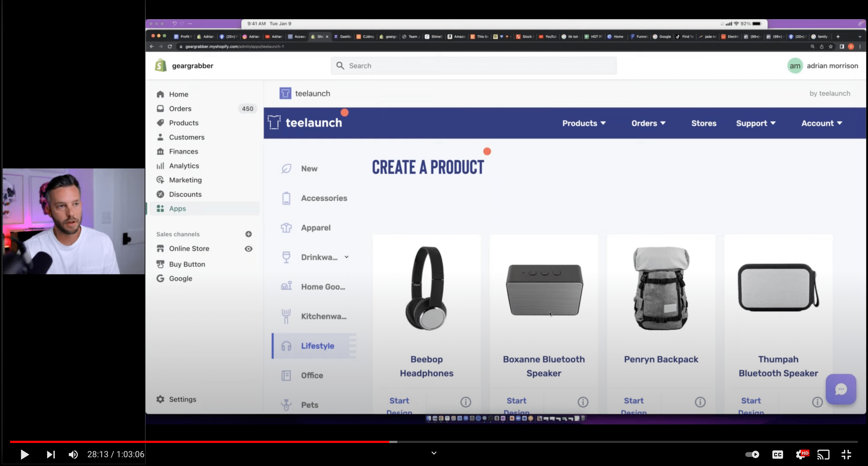The width and height of the screenshot is (868, 466).
Task: Toggle YouTube autoplay switch
Action: pyautogui.click(x=752, y=454)
